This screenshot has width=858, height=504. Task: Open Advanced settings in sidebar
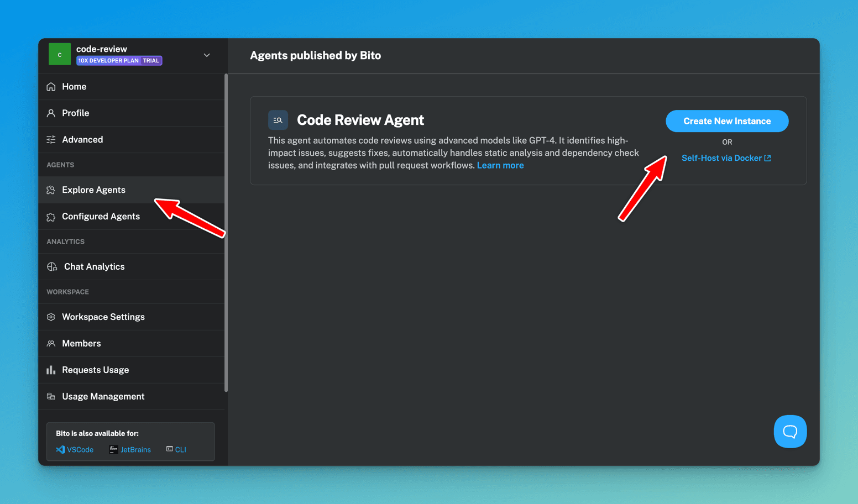click(132, 140)
